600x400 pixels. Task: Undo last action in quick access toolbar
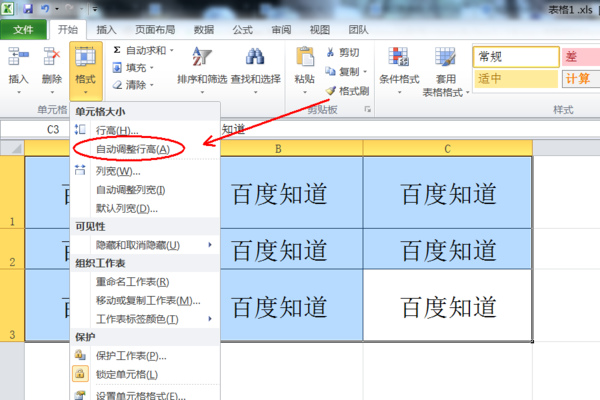[x=45, y=8]
